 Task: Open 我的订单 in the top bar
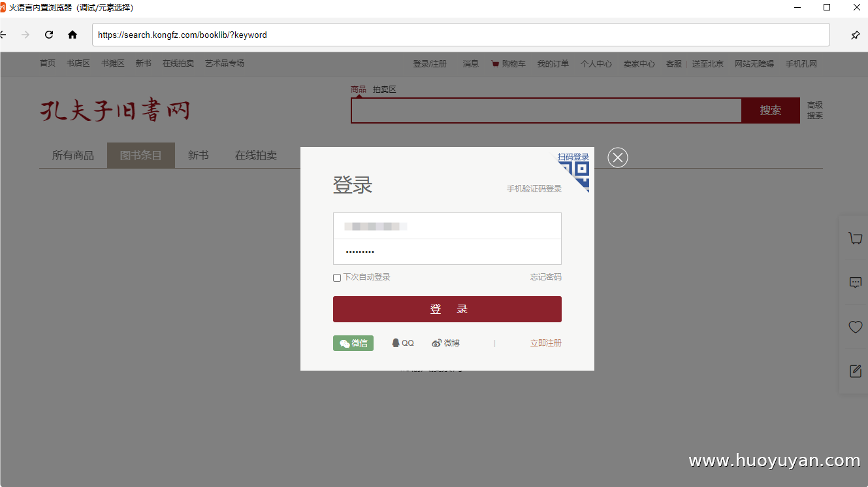(553, 64)
